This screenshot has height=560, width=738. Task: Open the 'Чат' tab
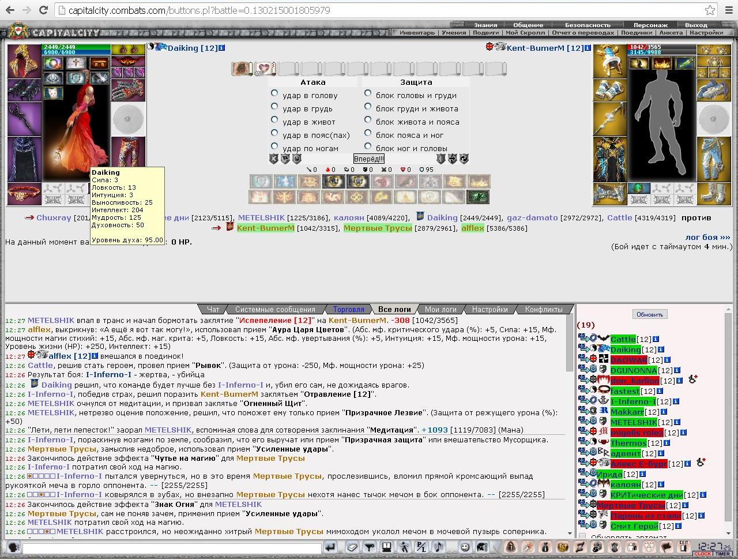point(213,310)
